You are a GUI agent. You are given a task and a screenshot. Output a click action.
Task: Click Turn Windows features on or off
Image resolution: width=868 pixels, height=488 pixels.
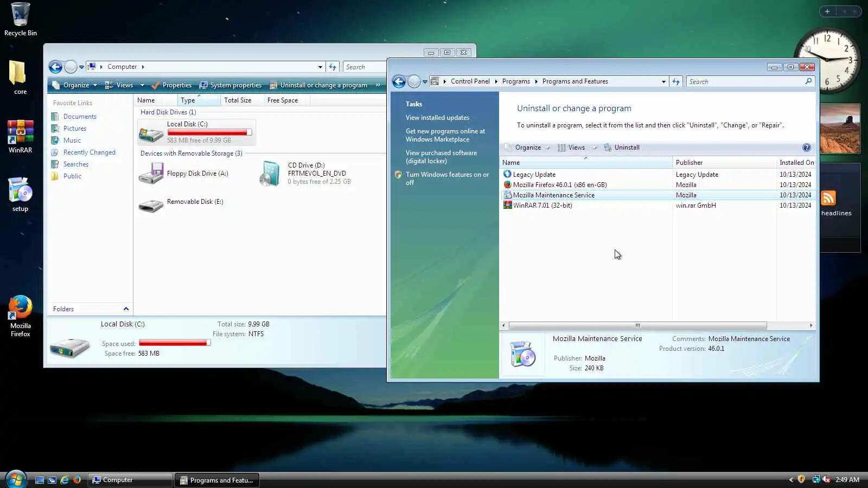(x=447, y=178)
